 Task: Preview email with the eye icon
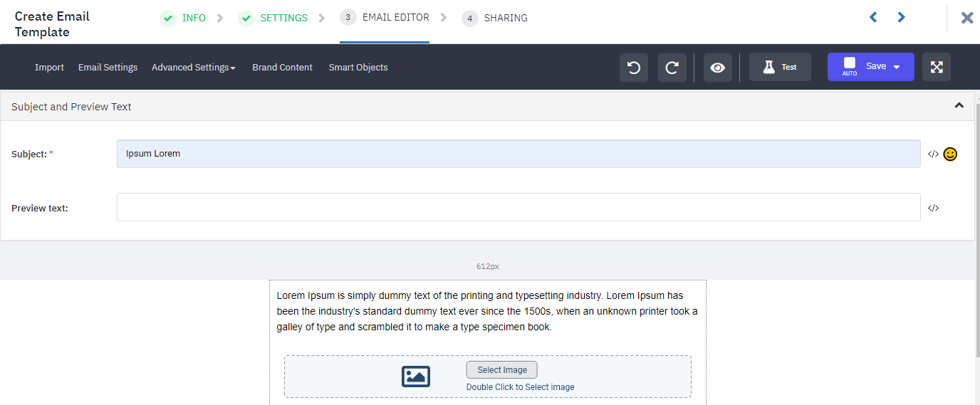click(718, 68)
